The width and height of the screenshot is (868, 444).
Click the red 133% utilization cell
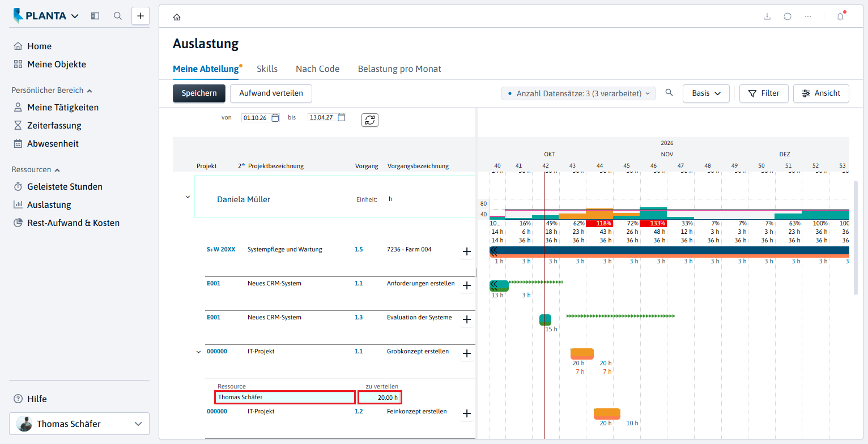[653, 224]
